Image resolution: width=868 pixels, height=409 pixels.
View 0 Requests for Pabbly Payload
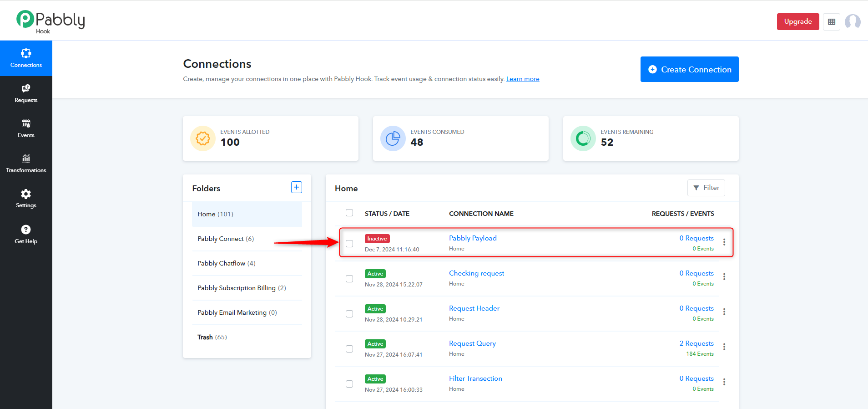click(696, 238)
